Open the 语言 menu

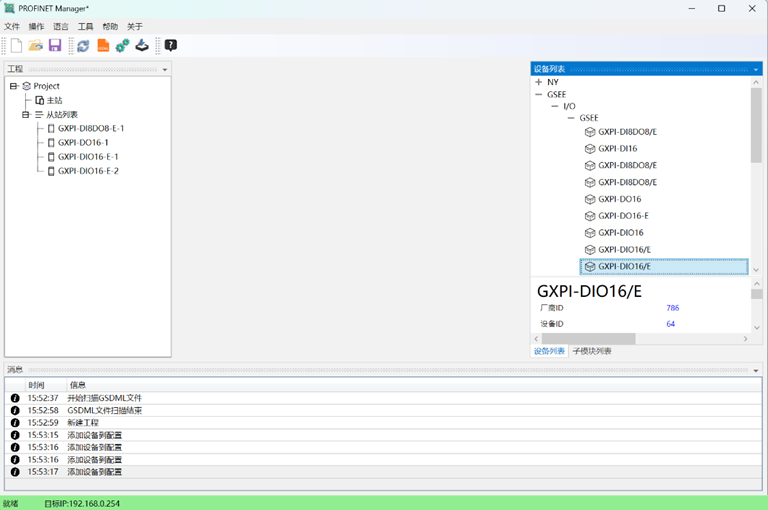coord(61,26)
